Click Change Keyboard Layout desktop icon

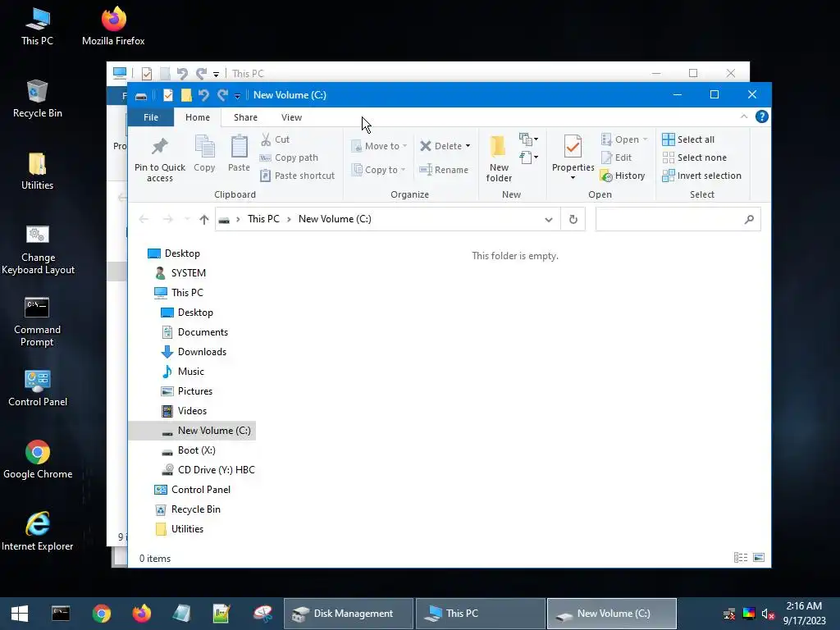(x=38, y=249)
